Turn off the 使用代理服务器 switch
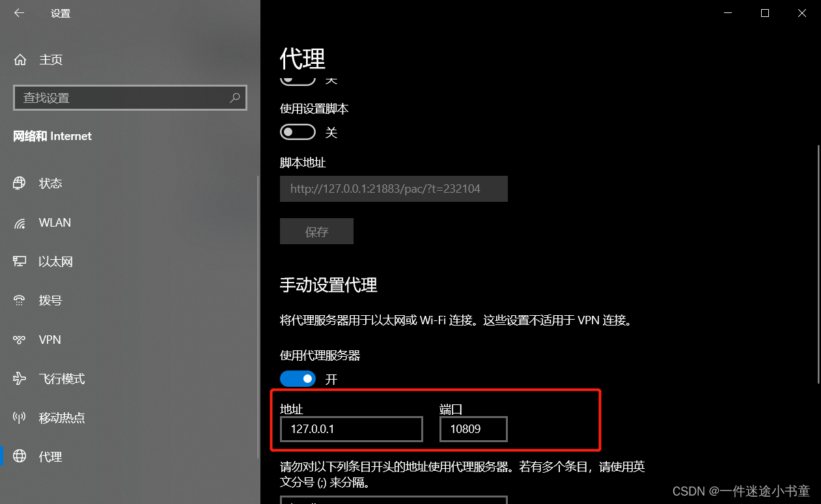821x504 pixels. click(x=298, y=378)
